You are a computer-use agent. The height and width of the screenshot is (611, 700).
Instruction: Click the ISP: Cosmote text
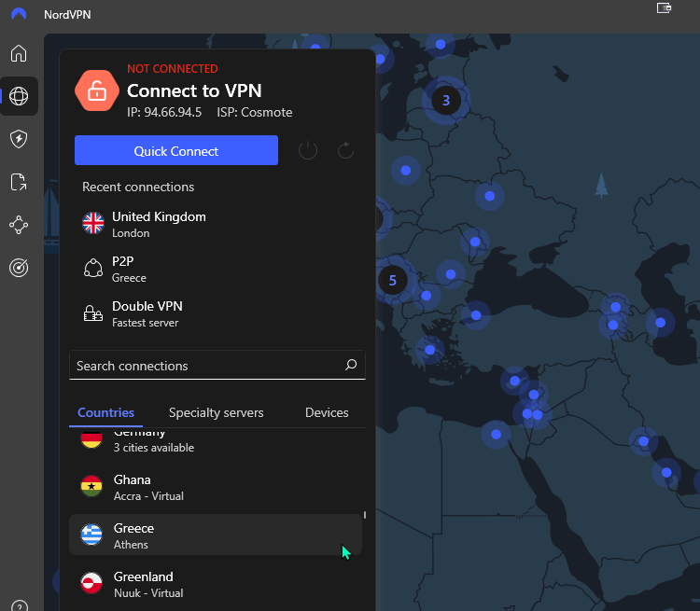coord(255,112)
